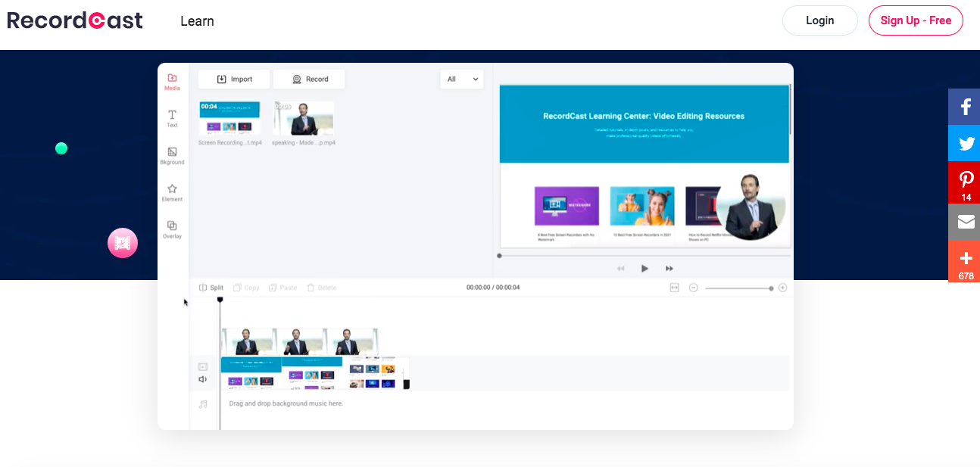Click the Login button

(819, 20)
